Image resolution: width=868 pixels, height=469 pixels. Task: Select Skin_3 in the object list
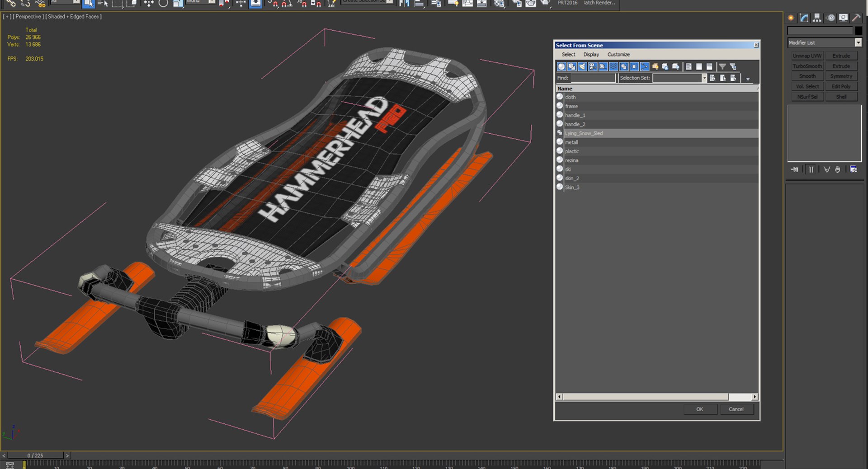point(657,188)
